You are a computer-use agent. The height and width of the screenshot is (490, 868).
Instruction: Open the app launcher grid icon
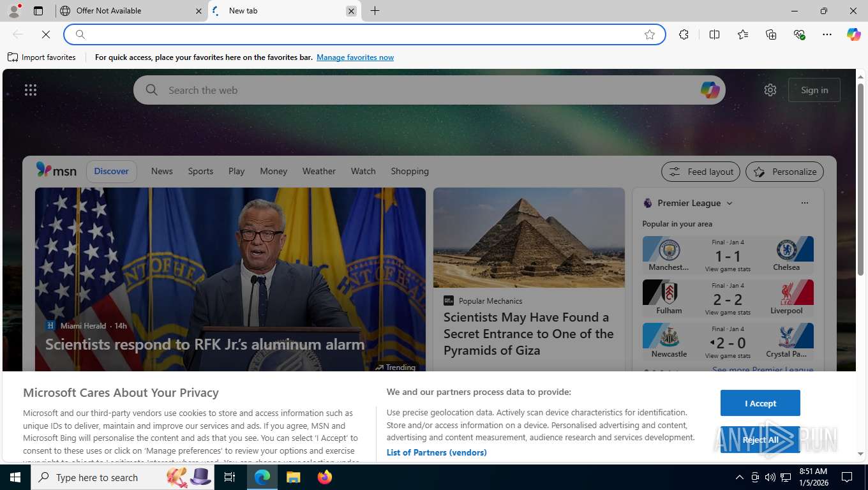coord(31,90)
